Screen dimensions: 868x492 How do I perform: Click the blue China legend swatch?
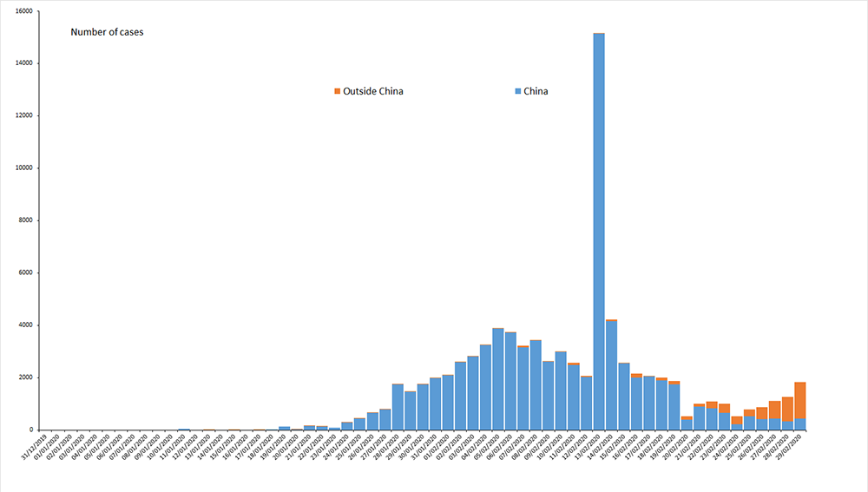pos(518,91)
